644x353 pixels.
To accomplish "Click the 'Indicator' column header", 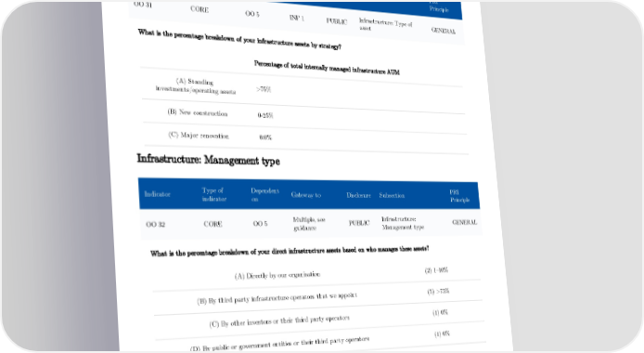I will [158, 194].
